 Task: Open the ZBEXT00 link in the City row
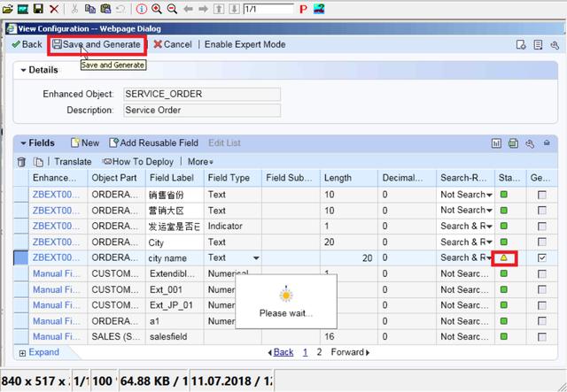[56, 242]
